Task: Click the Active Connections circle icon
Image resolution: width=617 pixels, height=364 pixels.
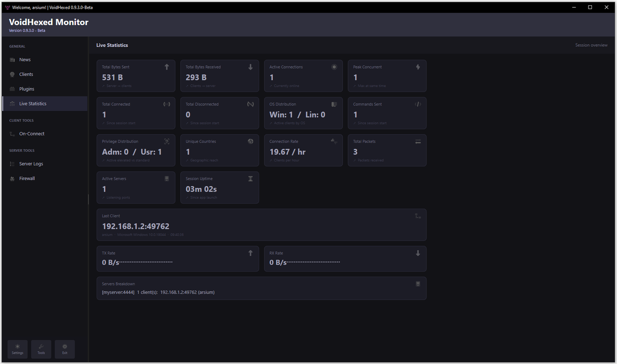Action: coord(334,67)
